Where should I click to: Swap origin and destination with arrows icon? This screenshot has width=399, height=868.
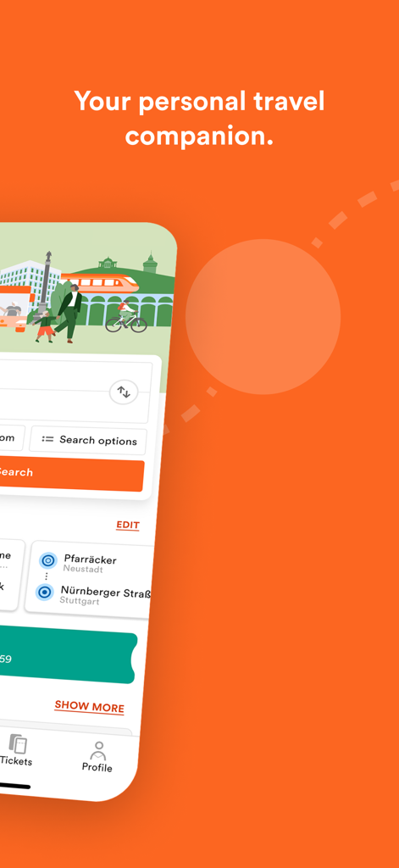[124, 392]
